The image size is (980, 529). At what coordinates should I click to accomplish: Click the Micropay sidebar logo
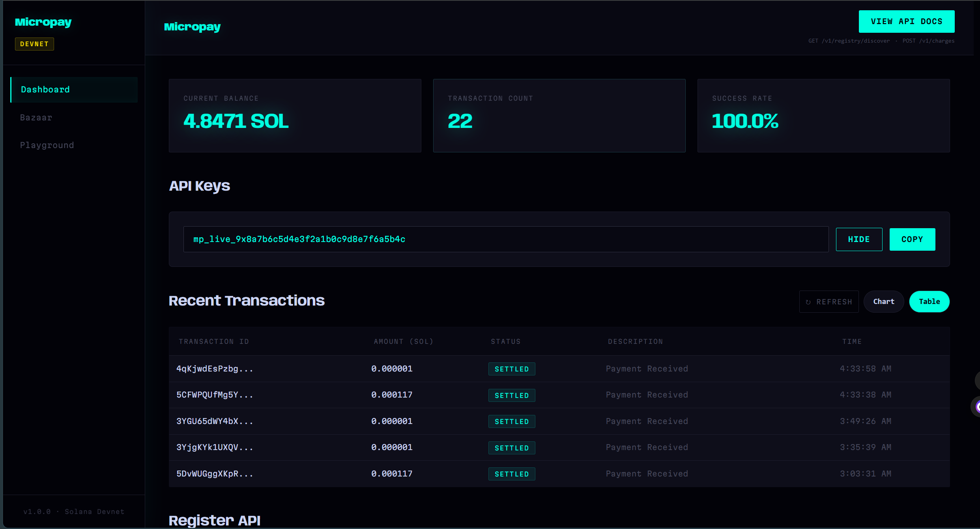43,22
